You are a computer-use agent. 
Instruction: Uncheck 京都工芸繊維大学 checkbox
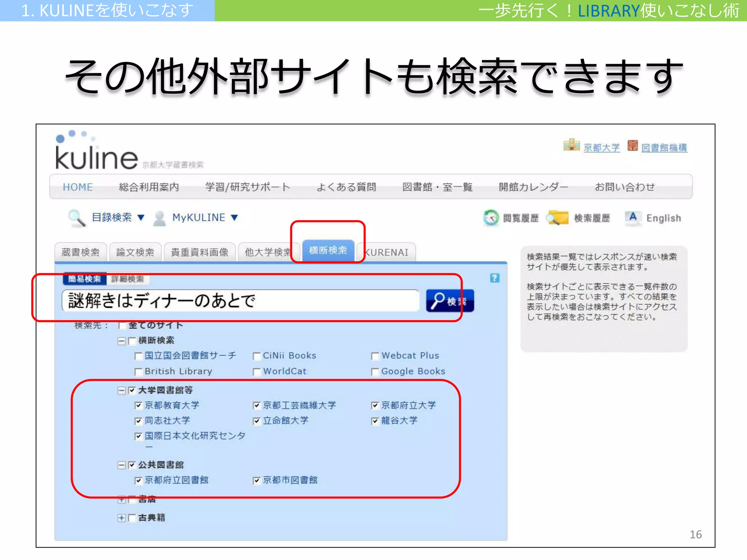tap(257, 406)
